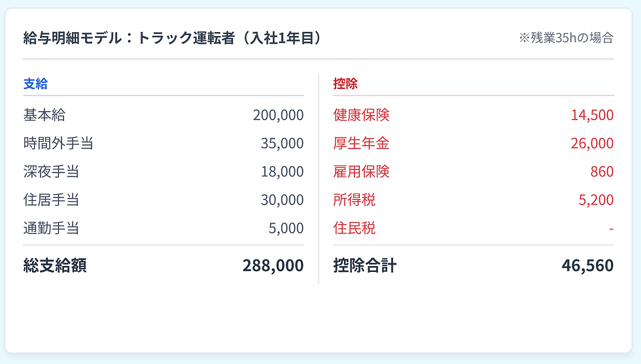The width and height of the screenshot is (641, 364).
Task: Click the 深夜手当 label
Action: pos(51,171)
